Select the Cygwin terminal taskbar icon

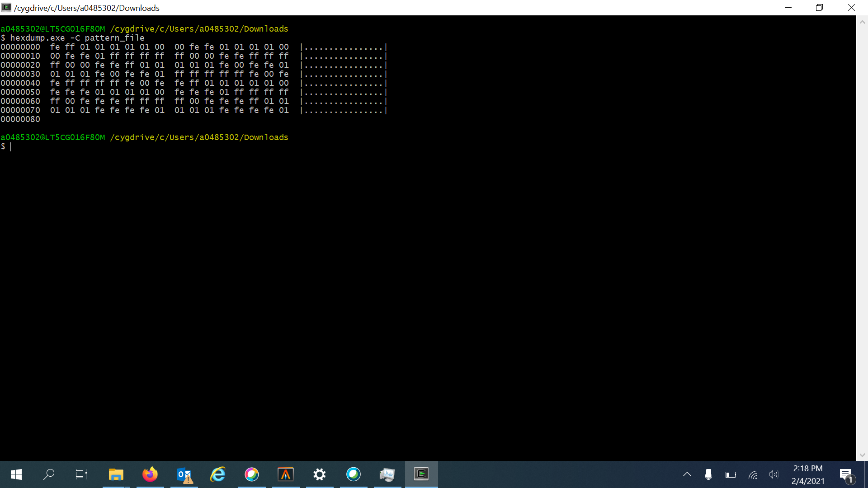[x=421, y=474]
